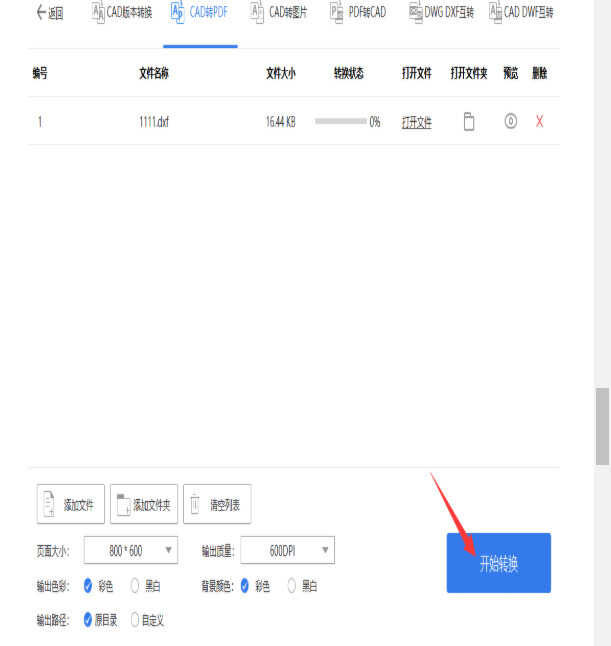Select 彩色 for 背景颜色
The height and width of the screenshot is (646, 611).
[245, 585]
